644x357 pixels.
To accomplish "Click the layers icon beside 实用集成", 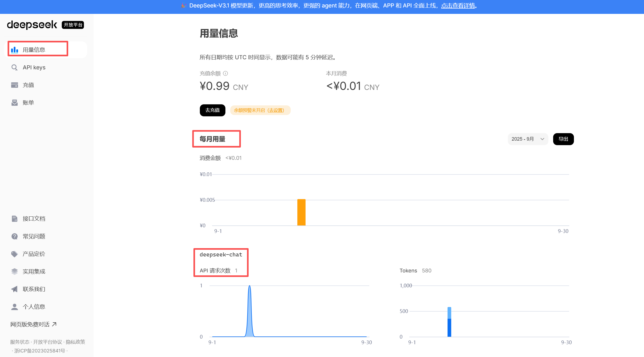I will coord(14,272).
